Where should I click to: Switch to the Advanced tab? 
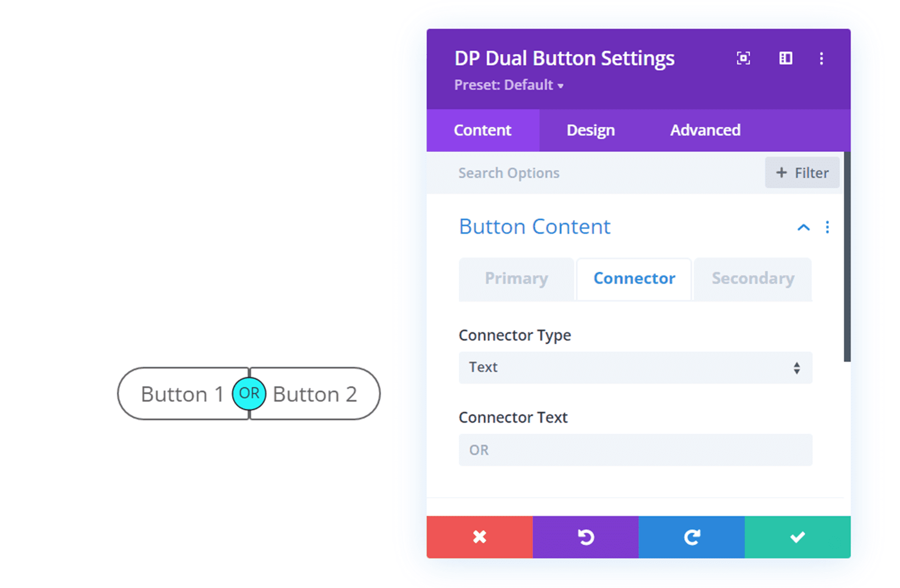[704, 130]
